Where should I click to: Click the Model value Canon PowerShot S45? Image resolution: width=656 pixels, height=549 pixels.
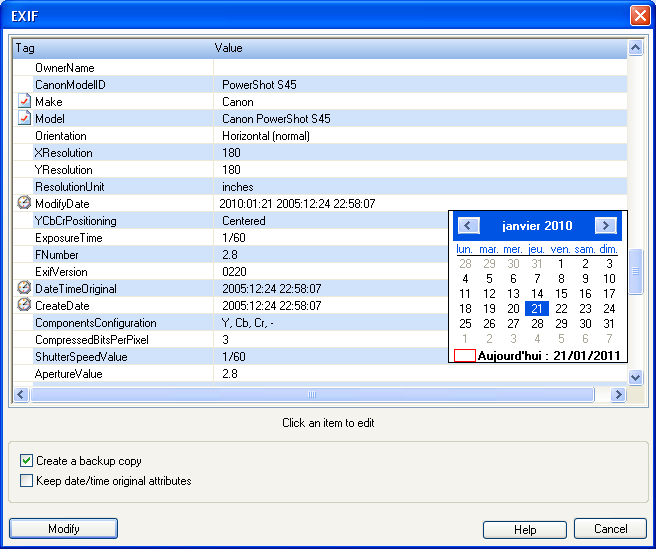(276, 119)
